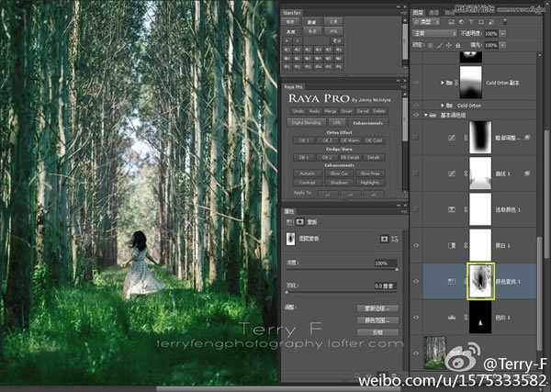
Task: Expand the Cold Orton group arrow
Action: 443,106
